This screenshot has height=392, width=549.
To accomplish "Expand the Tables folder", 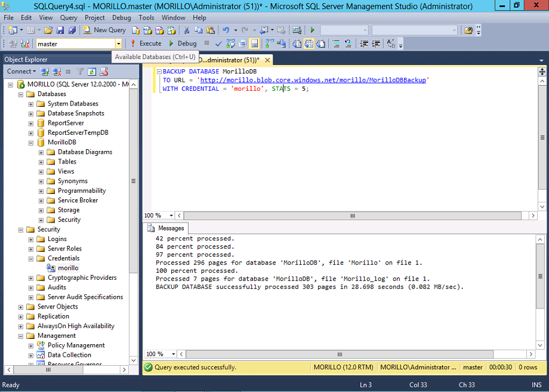I will 41,162.
